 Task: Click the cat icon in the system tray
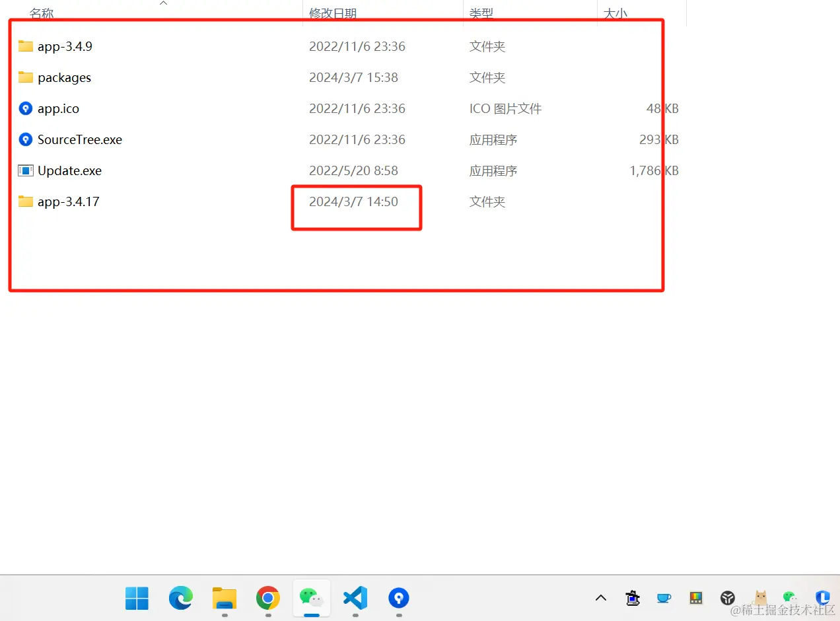(759, 598)
